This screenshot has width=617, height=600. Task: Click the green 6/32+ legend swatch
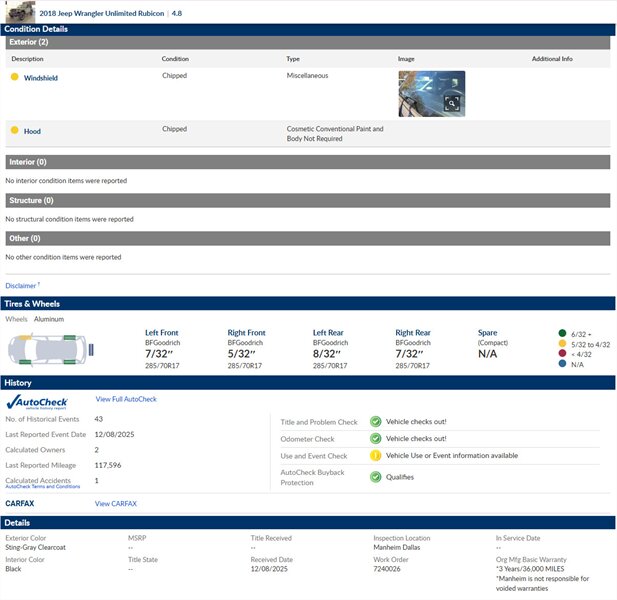click(562, 333)
